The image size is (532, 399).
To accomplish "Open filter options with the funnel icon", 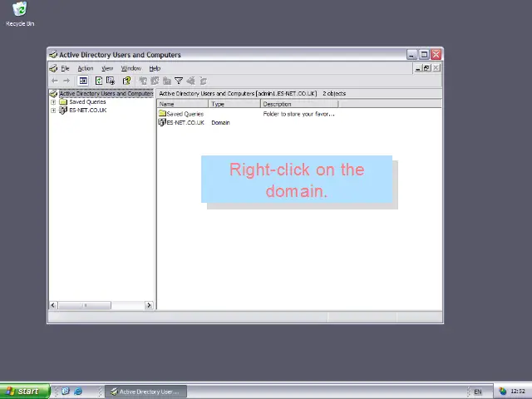I will [179, 81].
